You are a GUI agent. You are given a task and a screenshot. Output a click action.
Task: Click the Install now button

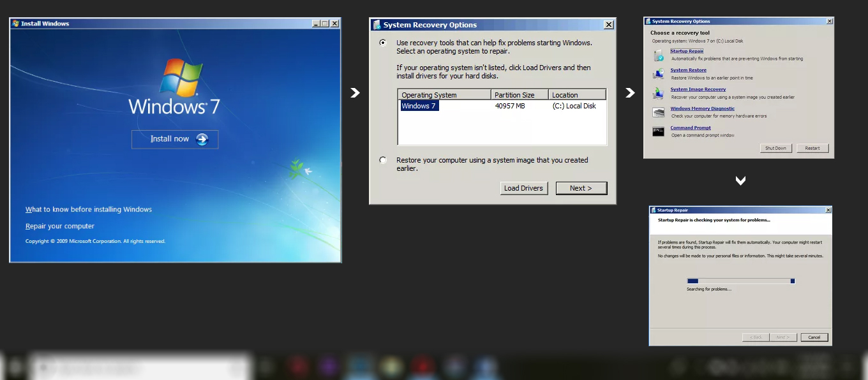pos(175,139)
